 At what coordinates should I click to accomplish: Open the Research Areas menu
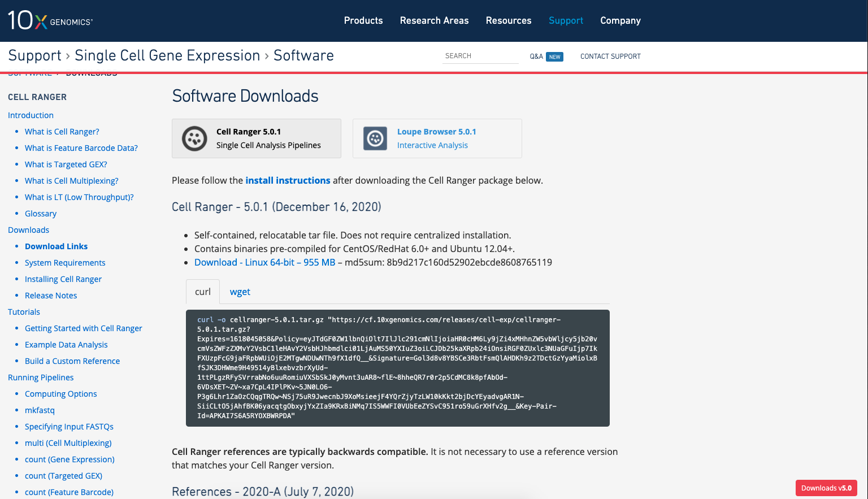(x=435, y=20)
